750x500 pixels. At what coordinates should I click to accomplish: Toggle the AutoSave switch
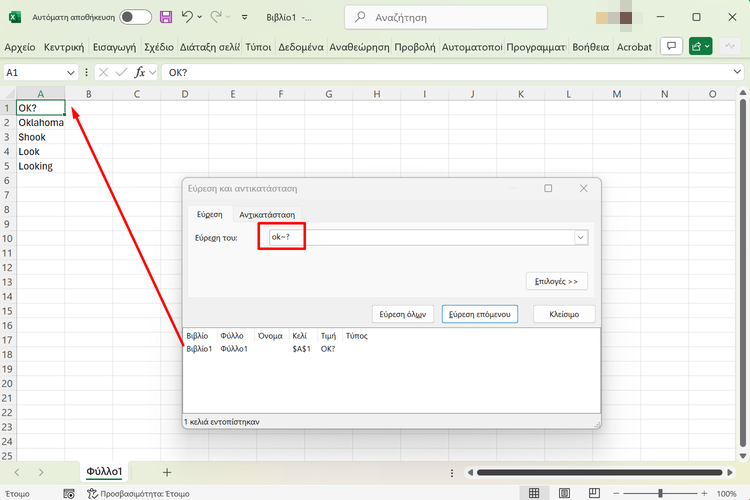[x=135, y=17]
